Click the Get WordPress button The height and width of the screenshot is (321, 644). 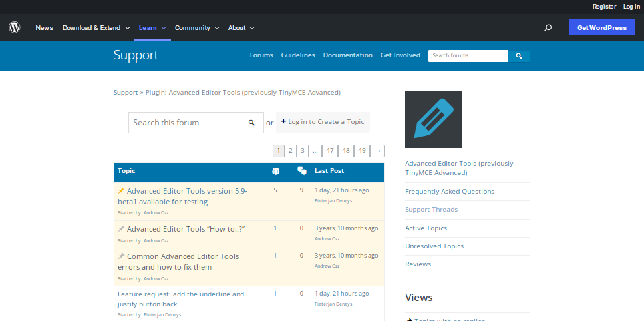(x=601, y=28)
